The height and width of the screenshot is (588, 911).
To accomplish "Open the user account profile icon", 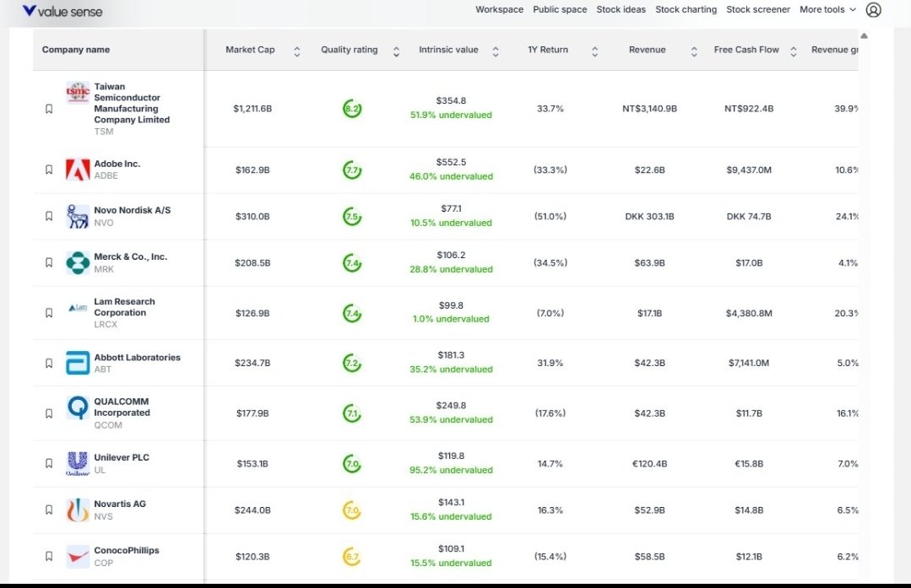I will [873, 10].
